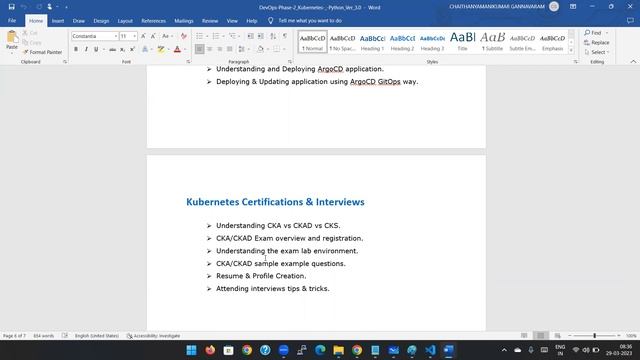Open the Font dialog launcher
The width and height of the screenshot is (640, 360).
click(188, 62)
